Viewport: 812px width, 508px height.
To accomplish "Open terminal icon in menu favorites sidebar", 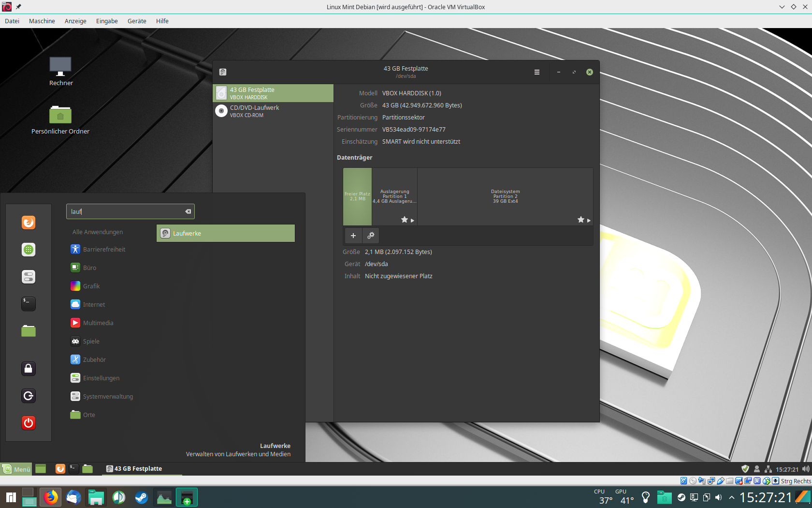I will pyautogui.click(x=29, y=304).
